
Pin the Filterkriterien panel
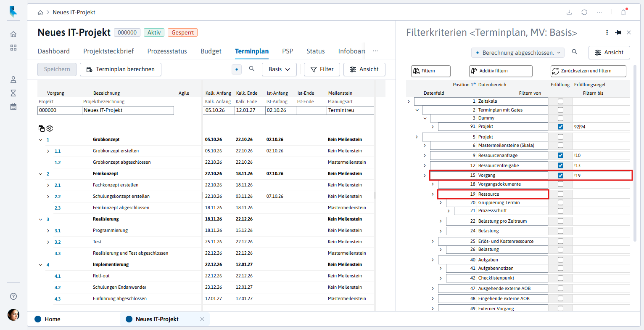pos(618,32)
